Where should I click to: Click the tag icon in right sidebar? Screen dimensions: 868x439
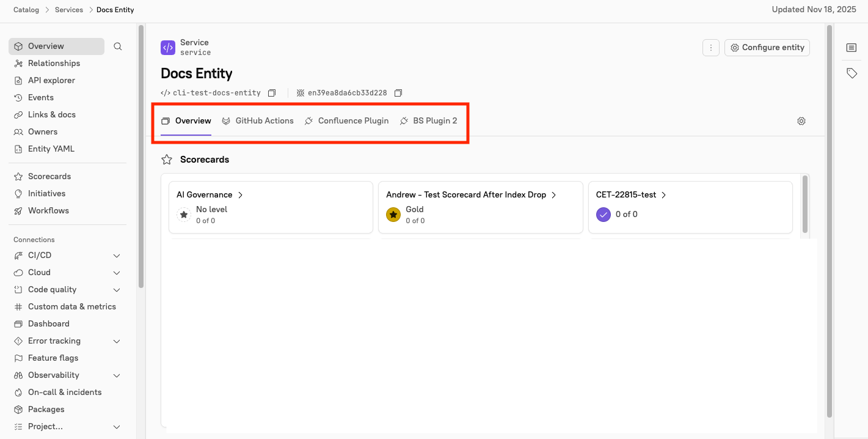[852, 73]
